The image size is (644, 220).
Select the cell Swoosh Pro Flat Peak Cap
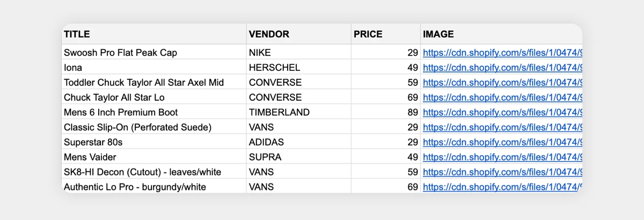(x=154, y=53)
